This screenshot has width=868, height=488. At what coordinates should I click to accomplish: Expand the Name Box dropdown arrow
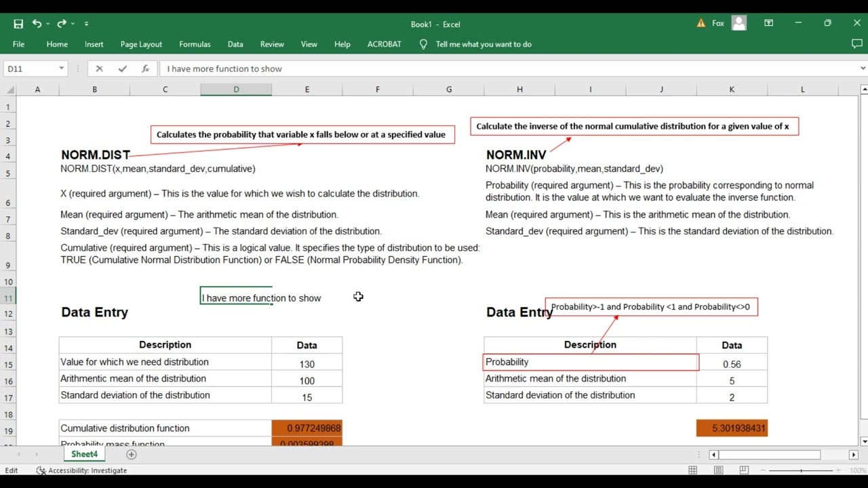[61, 68]
